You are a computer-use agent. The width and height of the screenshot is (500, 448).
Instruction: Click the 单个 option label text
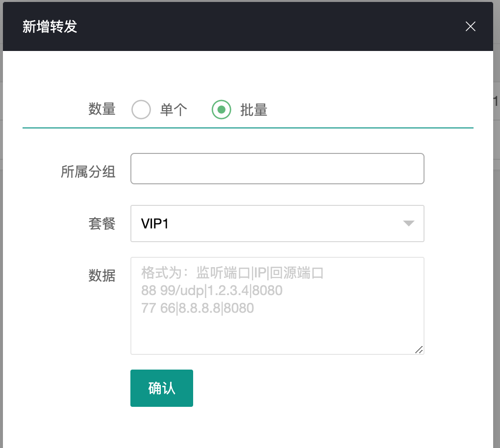coord(174,110)
